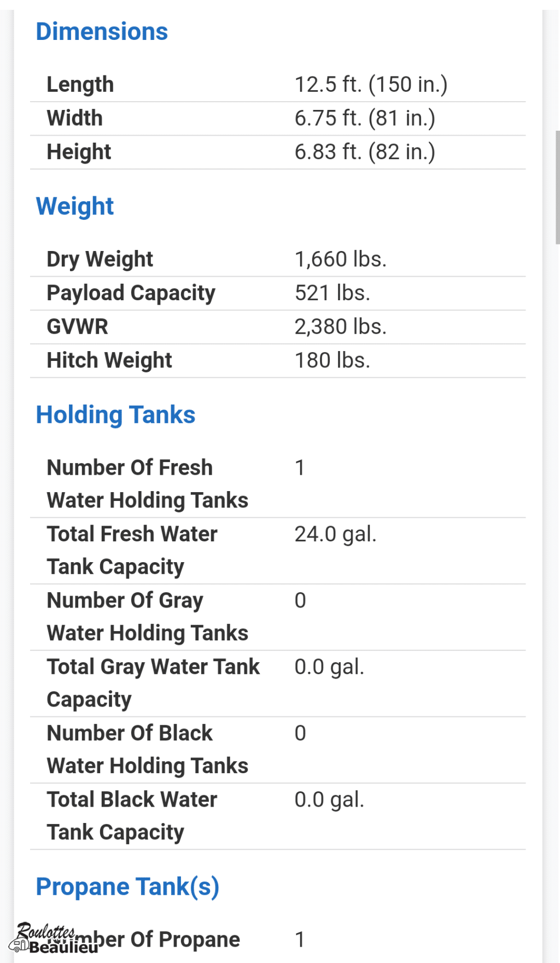Select the Dimensions section heading
560x963 pixels.
(102, 32)
